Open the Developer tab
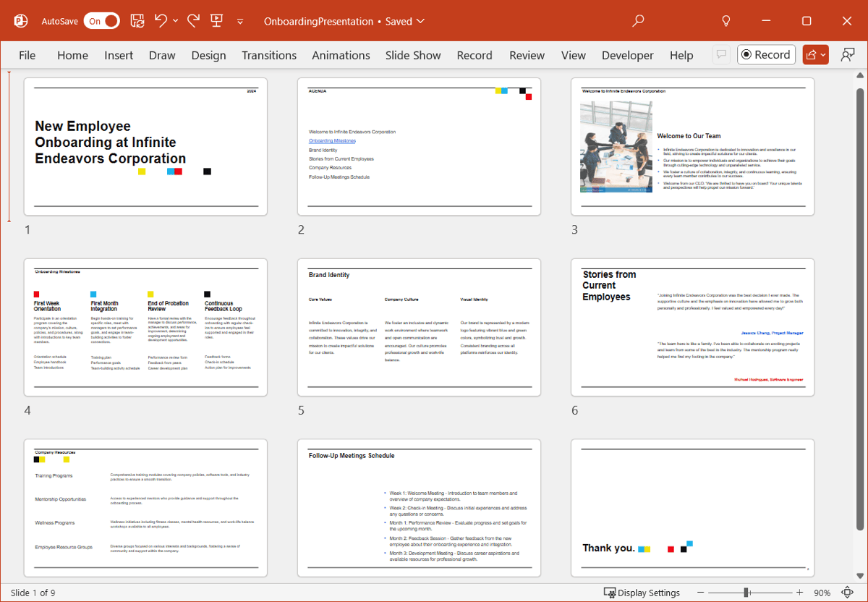 tap(627, 55)
